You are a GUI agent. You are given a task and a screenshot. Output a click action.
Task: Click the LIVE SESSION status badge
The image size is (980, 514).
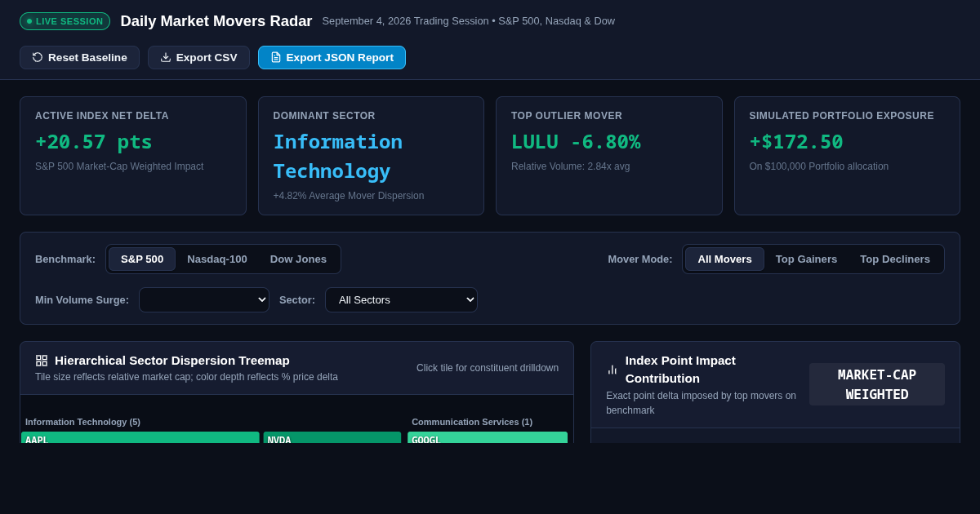[65, 21]
